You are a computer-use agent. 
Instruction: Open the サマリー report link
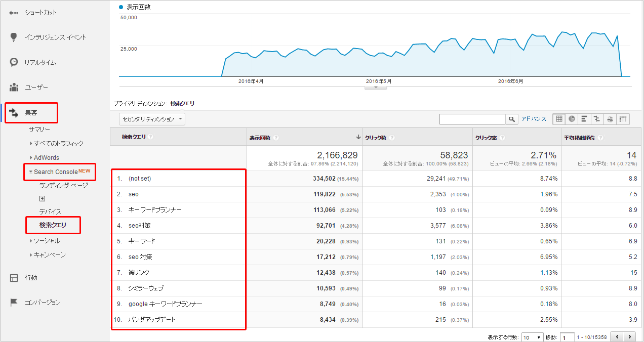(39, 130)
